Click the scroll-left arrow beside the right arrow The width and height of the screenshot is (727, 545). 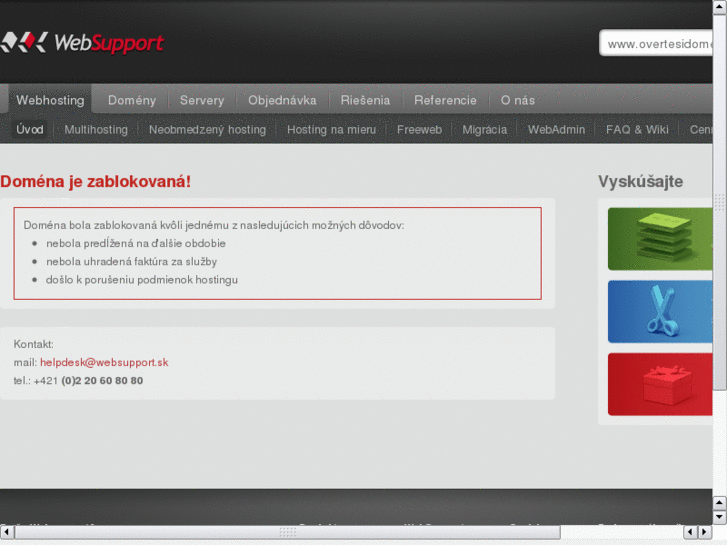(690, 532)
